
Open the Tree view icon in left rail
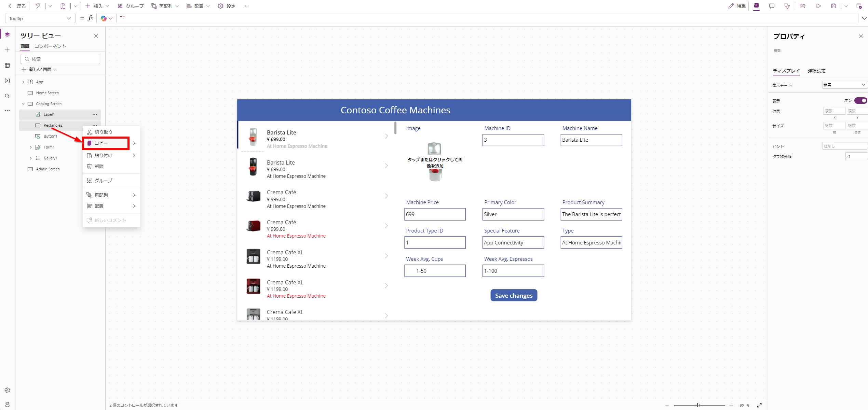coord(7,34)
